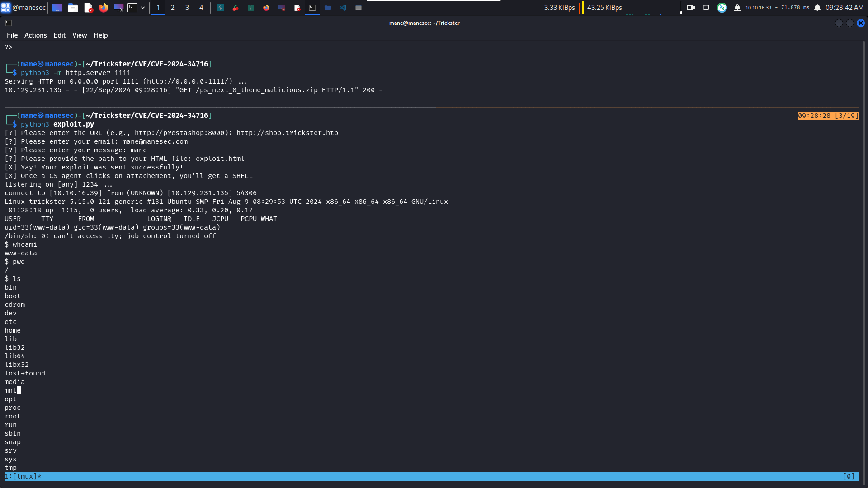This screenshot has height=488, width=868.
Task: Launch the text editor from panel launchers
Action: [x=88, y=8]
